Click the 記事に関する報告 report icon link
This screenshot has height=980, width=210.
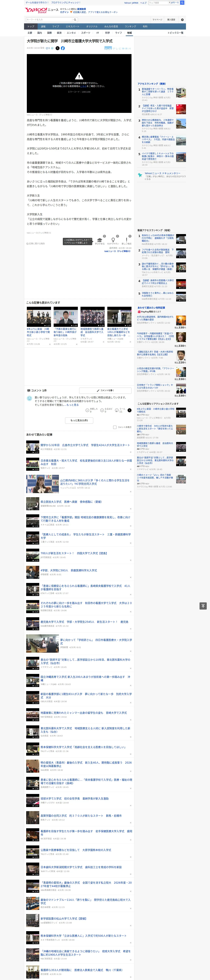(x=35, y=244)
